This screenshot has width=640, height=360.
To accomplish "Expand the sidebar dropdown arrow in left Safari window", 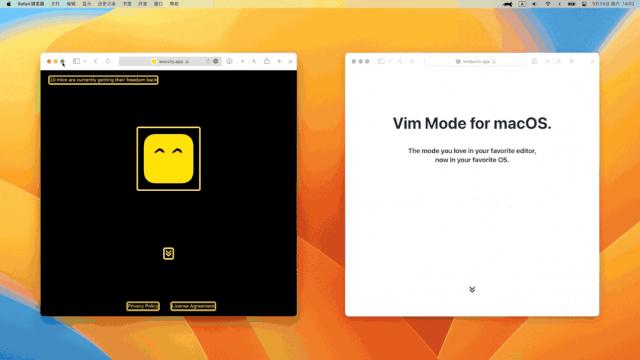I will tap(85, 61).
